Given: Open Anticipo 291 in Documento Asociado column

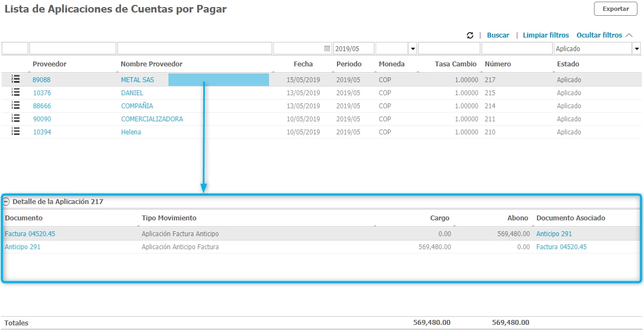Looking at the screenshot, I should click(554, 234).
